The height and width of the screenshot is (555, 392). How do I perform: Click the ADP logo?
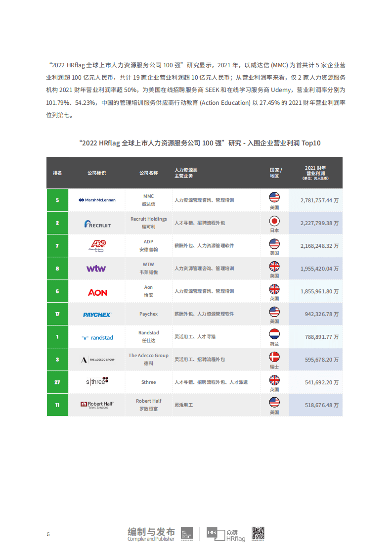97,246
